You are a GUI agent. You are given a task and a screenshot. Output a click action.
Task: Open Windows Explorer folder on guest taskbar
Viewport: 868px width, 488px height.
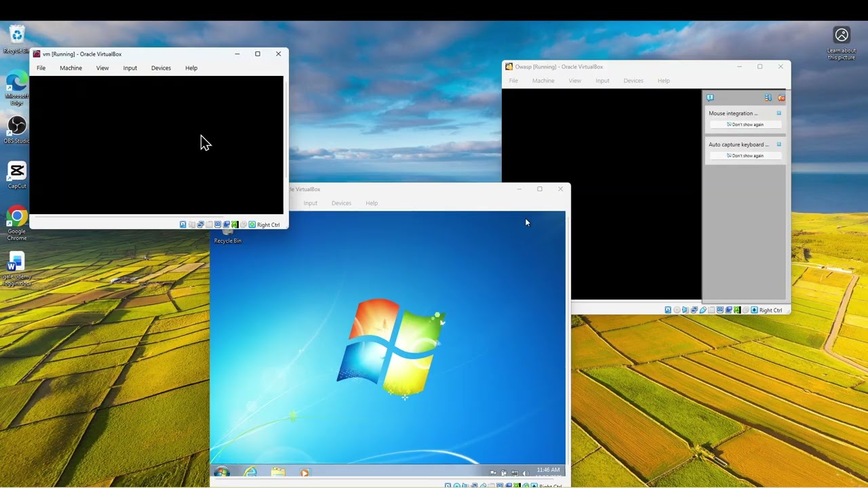(x=278, y=472)
